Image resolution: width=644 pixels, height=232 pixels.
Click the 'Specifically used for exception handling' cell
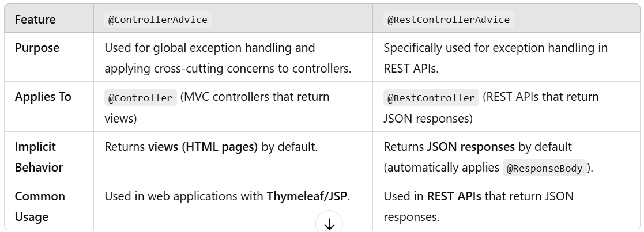click(x=506, y=58)
